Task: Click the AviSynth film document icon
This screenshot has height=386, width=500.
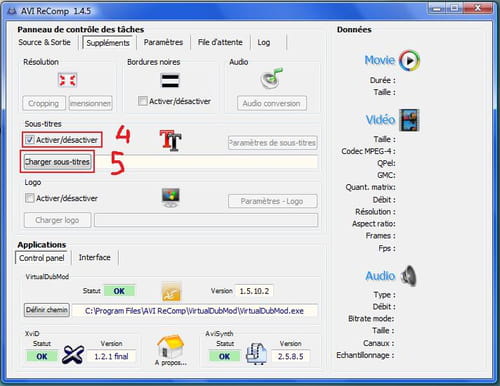Action: 256,354
